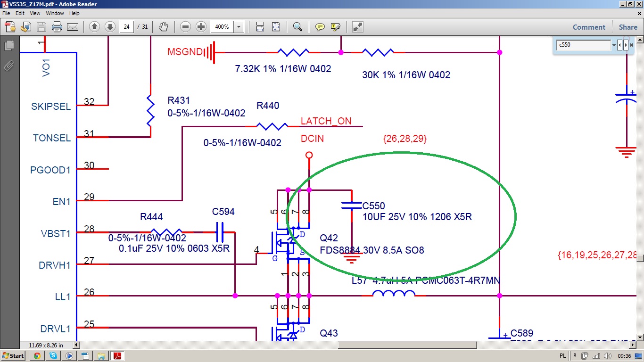Print the document using printer icon
Image resolution: width=644 pixels, height=362 pixels.
57,27
